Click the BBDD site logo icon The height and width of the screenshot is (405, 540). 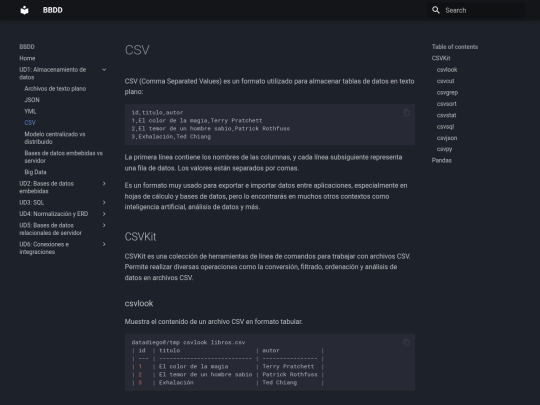(x=24, y=10)
